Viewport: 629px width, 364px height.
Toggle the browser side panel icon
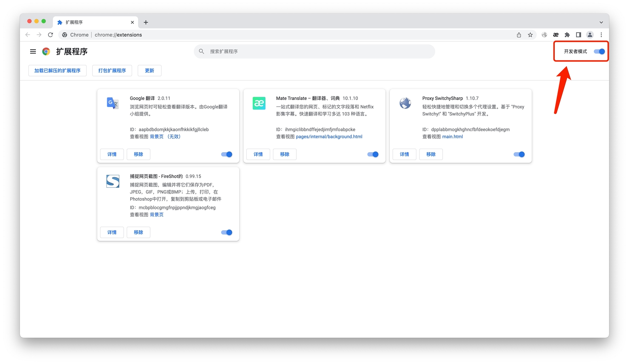(x=579, y=35)
